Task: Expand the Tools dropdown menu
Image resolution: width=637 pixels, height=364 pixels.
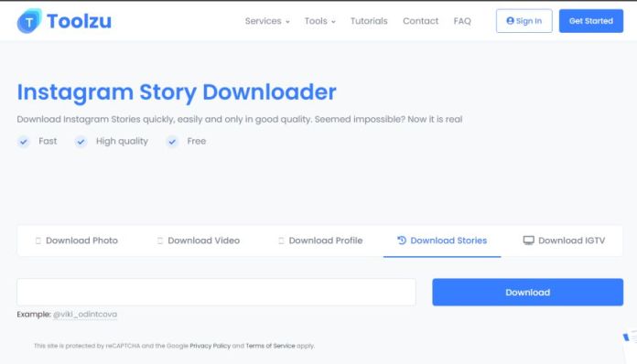Action: click(320, 21)
